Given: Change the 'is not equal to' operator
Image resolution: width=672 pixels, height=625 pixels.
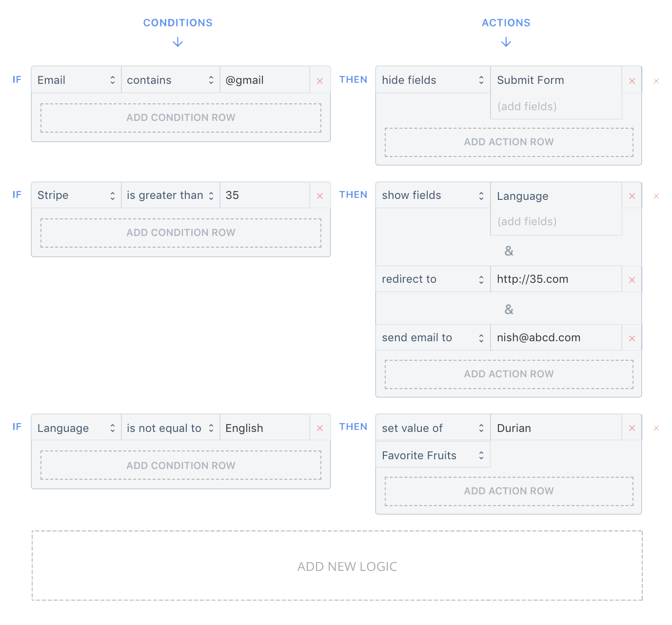Looking at the screenshot, I should pyautogui.click(x=170, y=428).
